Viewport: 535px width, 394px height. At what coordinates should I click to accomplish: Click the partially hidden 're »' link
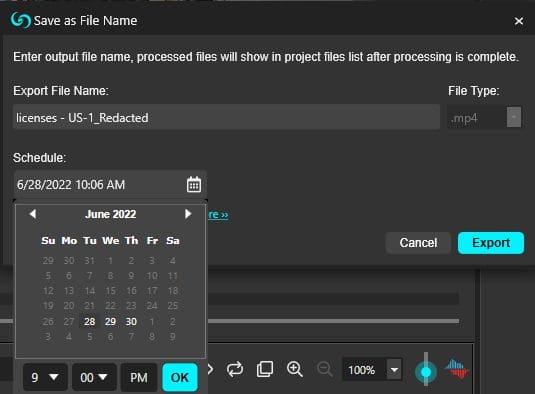(x=218, y=215)
